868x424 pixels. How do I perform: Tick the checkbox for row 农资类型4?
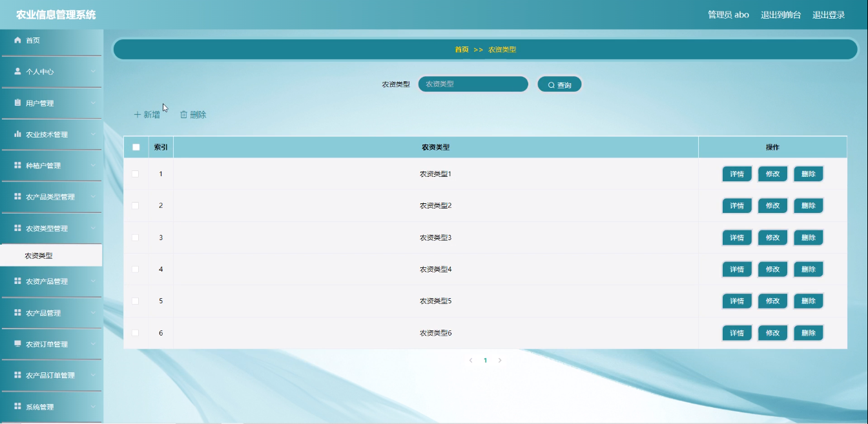coord(136,269)
